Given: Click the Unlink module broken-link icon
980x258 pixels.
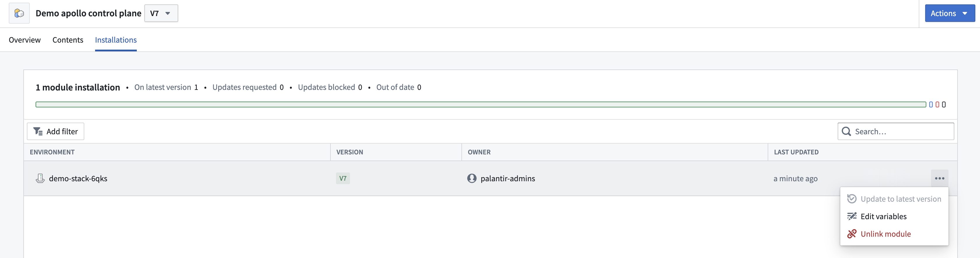Looking at the screenshot, I should 852,234.
